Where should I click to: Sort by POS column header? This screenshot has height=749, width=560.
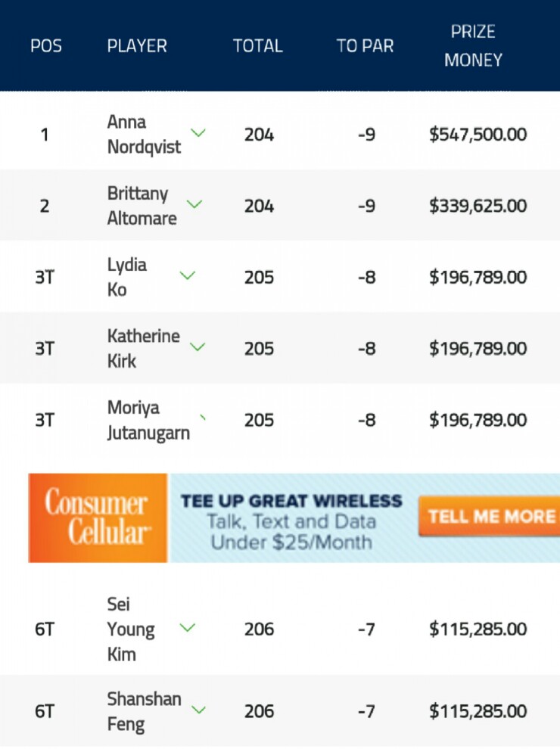coord(46,46)
